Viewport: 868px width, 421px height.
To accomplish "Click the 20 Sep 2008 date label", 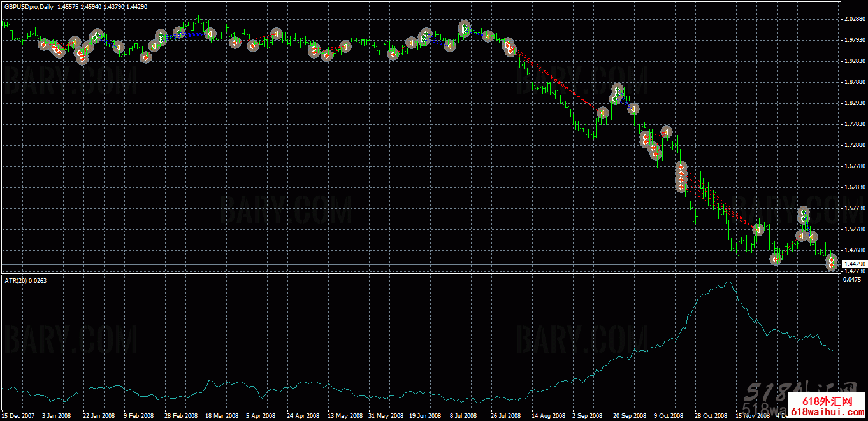I will (629, 415).
